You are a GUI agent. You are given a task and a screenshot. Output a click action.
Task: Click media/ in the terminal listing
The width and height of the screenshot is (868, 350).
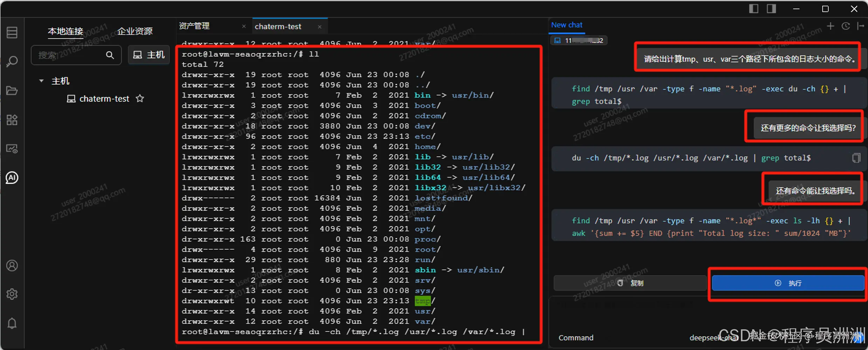(x=430, y=208)
